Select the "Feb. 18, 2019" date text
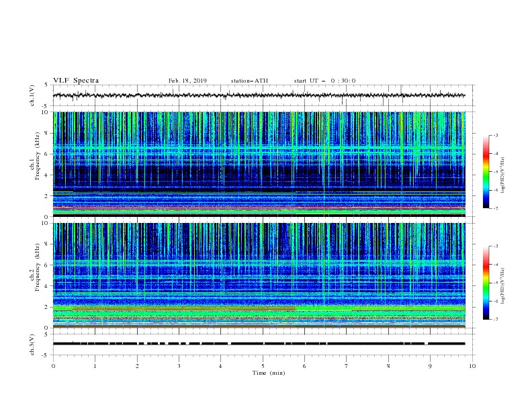Viewport: 532px width, 411px height. tap(187, 81)
